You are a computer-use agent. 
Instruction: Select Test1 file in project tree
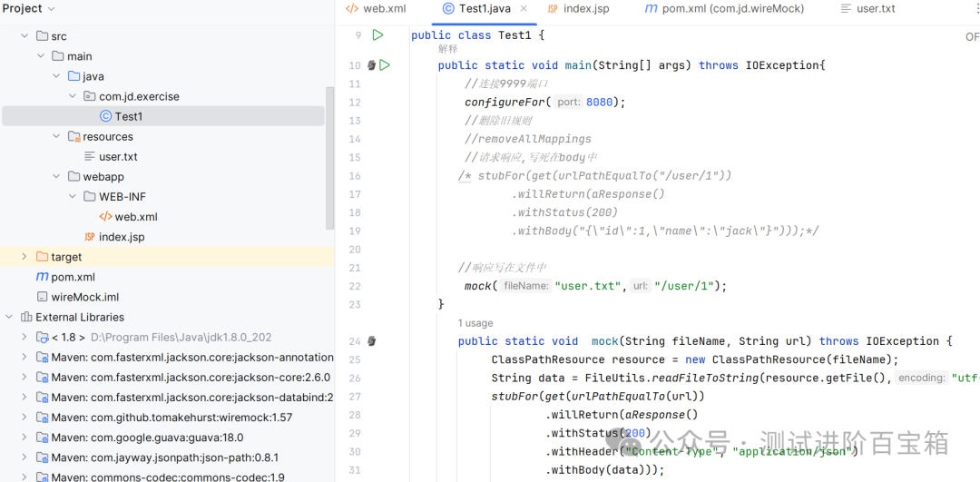163,116
